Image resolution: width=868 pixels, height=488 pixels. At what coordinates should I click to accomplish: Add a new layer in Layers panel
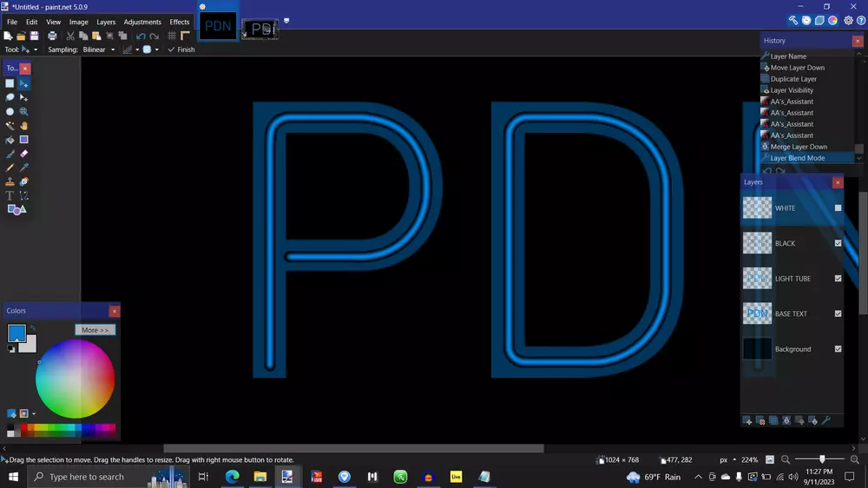pyautogui.click(x=747, y=421)
